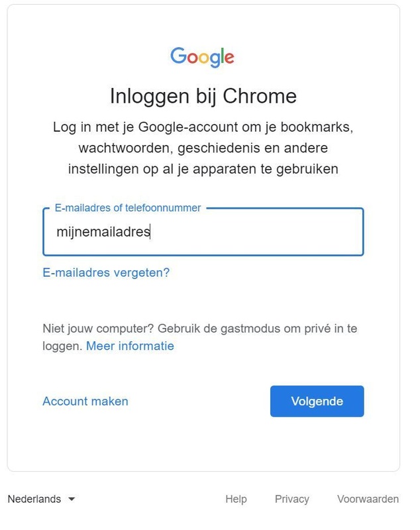Select the 'Account maken' link
Image resolution: width=420 pixels, height=530 pixels.
point(85,401)
